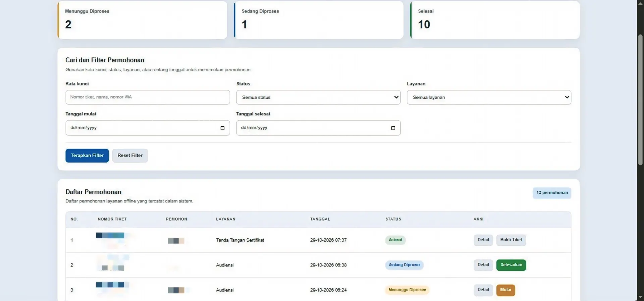Select the Selesai summary card showing 10
The image size is (644, 301).
[x=495, y=20]
